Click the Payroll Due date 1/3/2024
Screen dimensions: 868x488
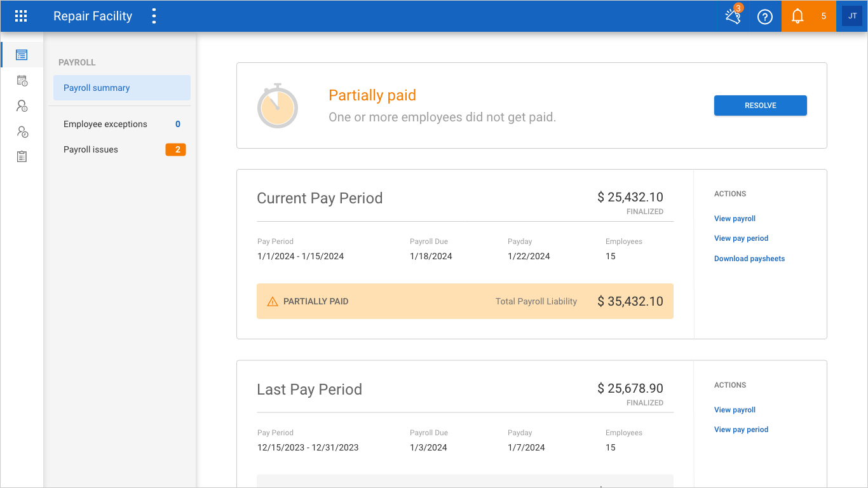(428, 448)
